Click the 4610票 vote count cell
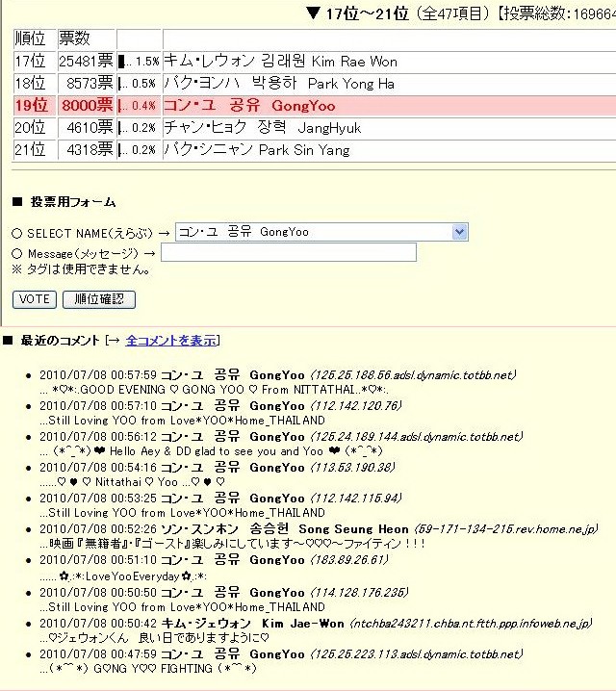616x691 pixels. [87, 127]
